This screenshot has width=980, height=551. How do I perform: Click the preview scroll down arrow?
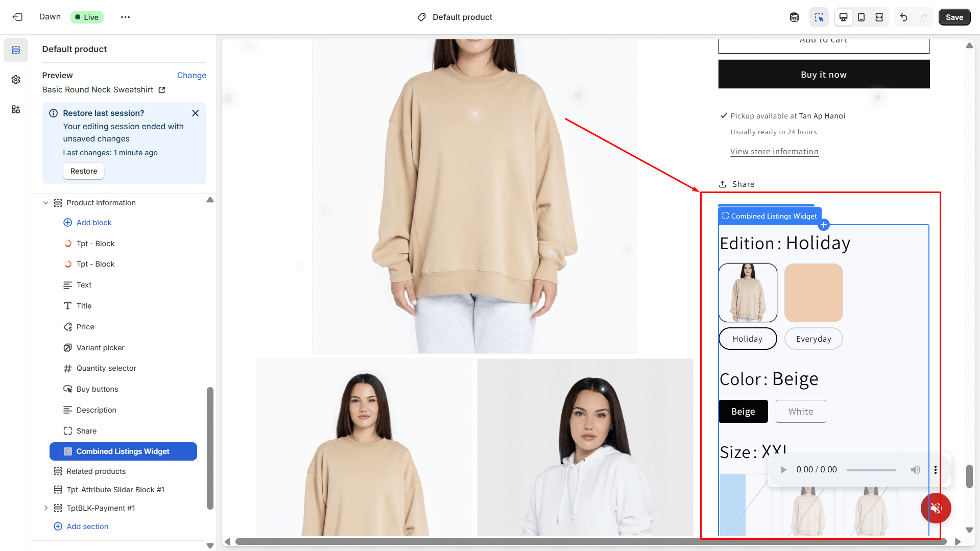pos(969,530)
